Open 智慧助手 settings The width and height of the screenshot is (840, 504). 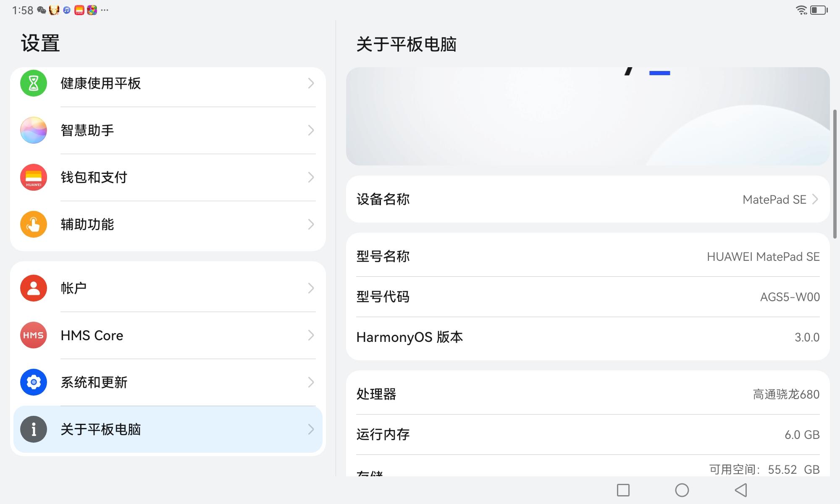tap(168, 130)
